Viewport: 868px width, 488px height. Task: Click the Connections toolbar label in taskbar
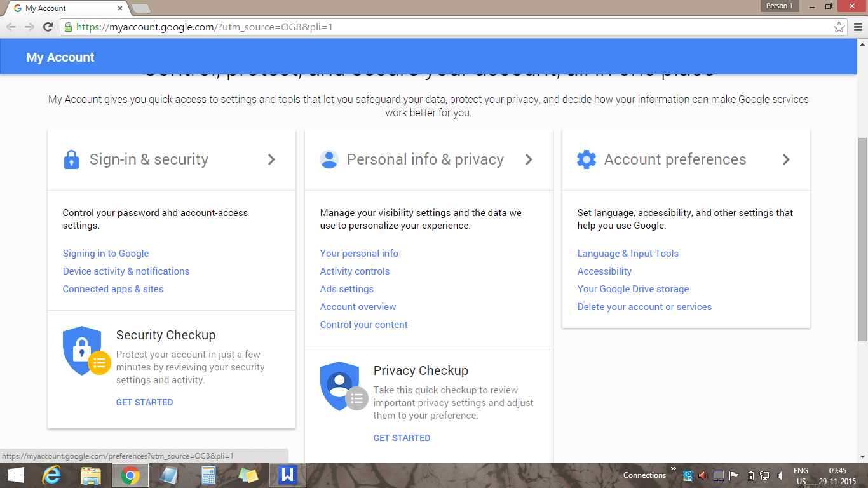(x=644, y=475)
